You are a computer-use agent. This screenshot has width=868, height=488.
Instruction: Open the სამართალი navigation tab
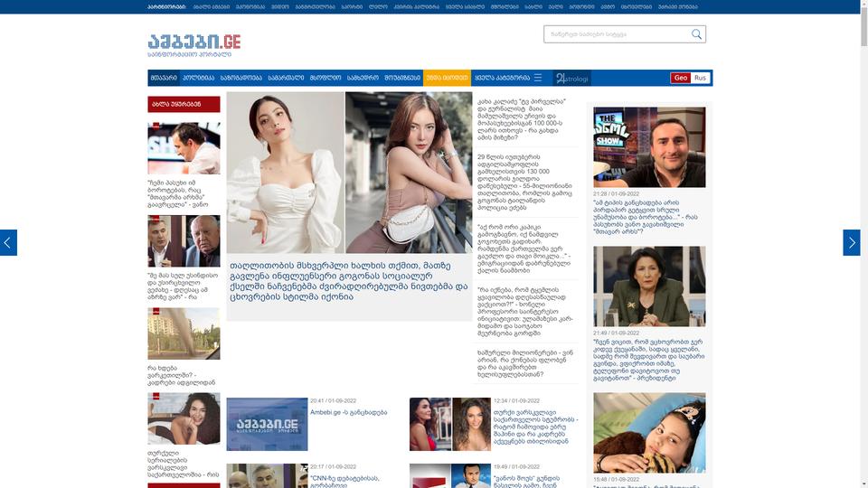click(286, 78)
